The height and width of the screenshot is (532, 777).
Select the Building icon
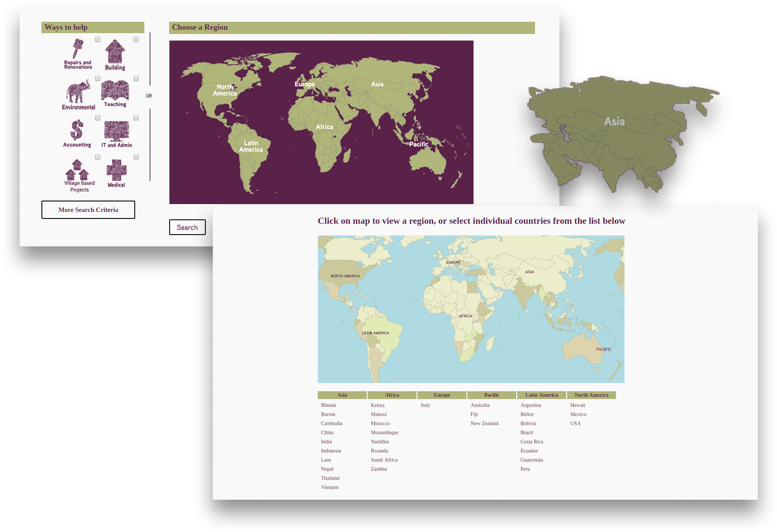(115, 52)
